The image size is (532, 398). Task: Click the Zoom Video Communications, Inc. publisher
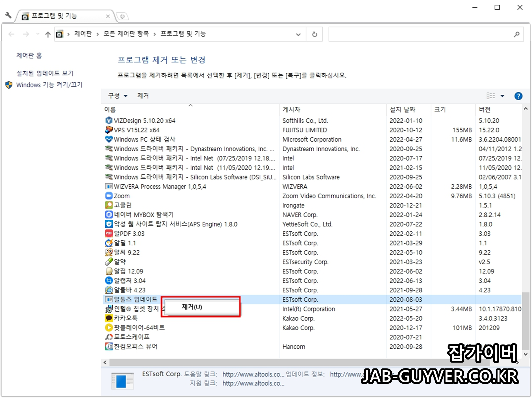click(x=329, y=196)
